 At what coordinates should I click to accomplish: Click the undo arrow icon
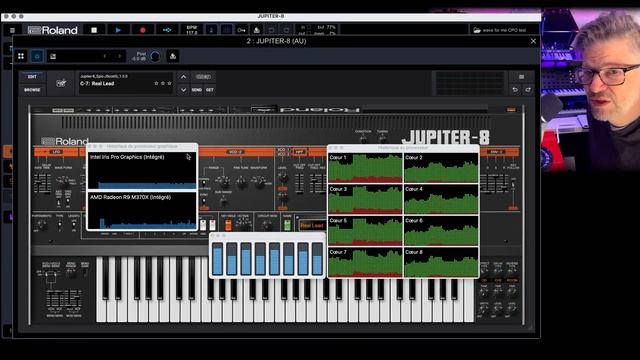515,90
